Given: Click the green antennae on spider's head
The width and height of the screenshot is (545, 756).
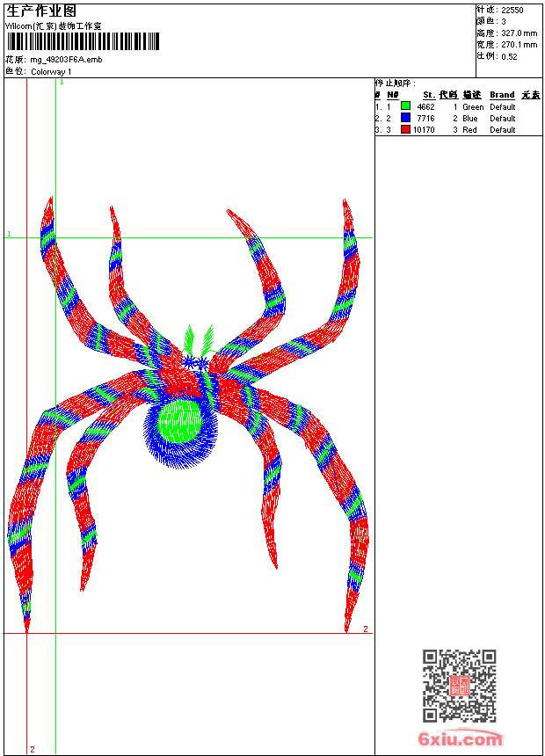Looking at the screenshot, I should point(199,339).
